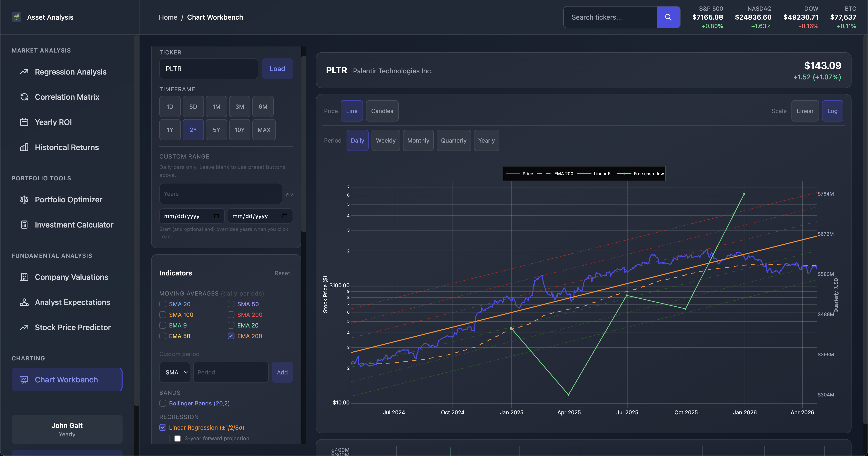Click the Analyst Expectations person icon

click(x=24, y=302)
